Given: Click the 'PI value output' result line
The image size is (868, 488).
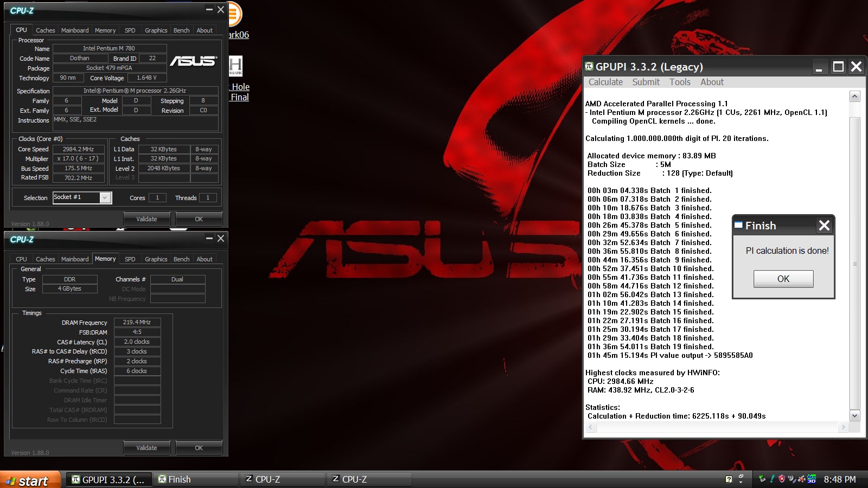Looking at the screenshot, I should (670, 355).
